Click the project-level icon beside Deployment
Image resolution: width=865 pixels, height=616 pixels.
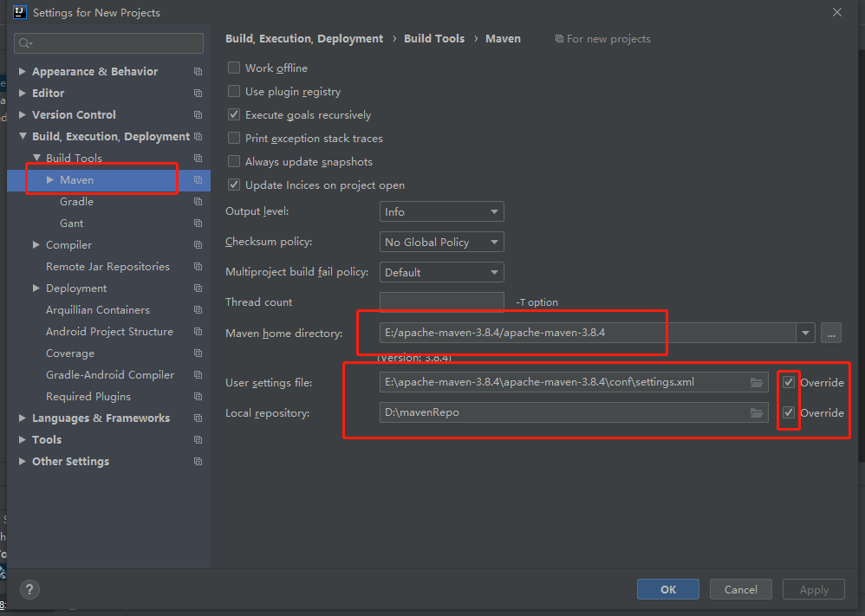click(x=198, y=289)
